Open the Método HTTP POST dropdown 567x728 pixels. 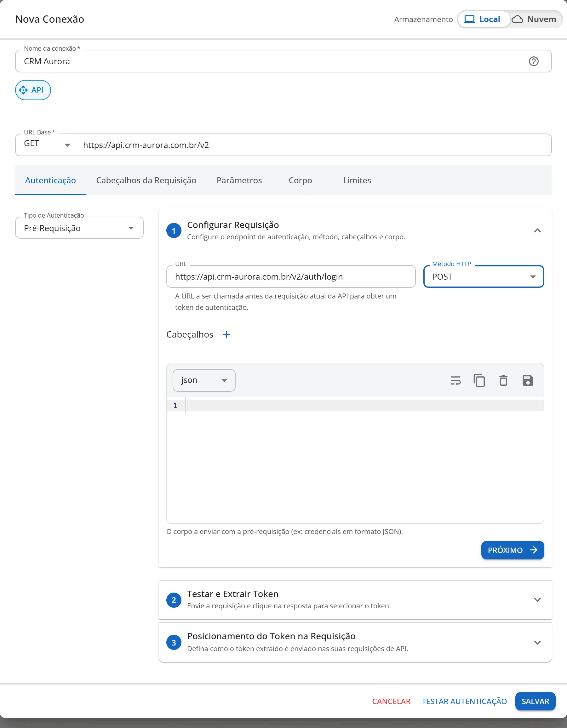483,277
